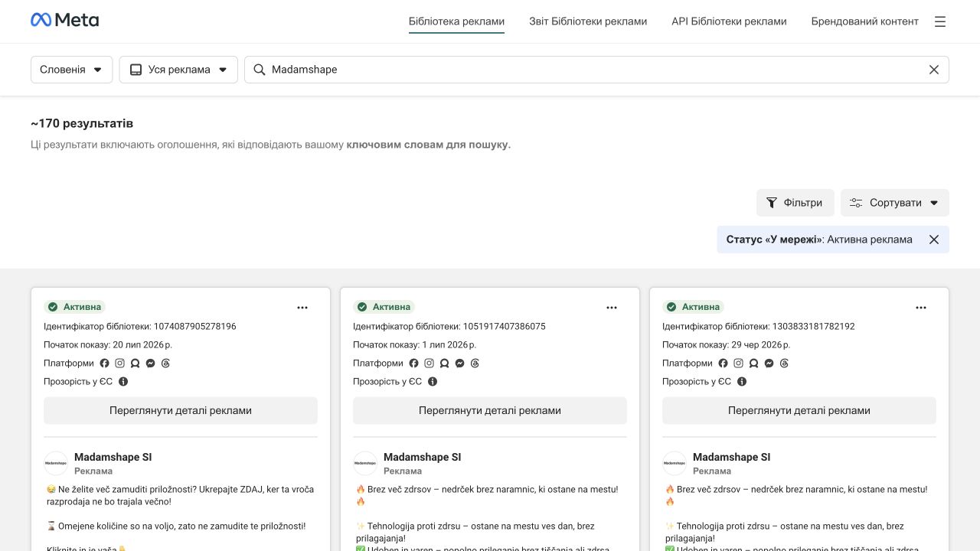Click Threads platform icon in ad 1074087905278196
The width and height of the screenshot is (980, 551).
(x=165, y=364)
